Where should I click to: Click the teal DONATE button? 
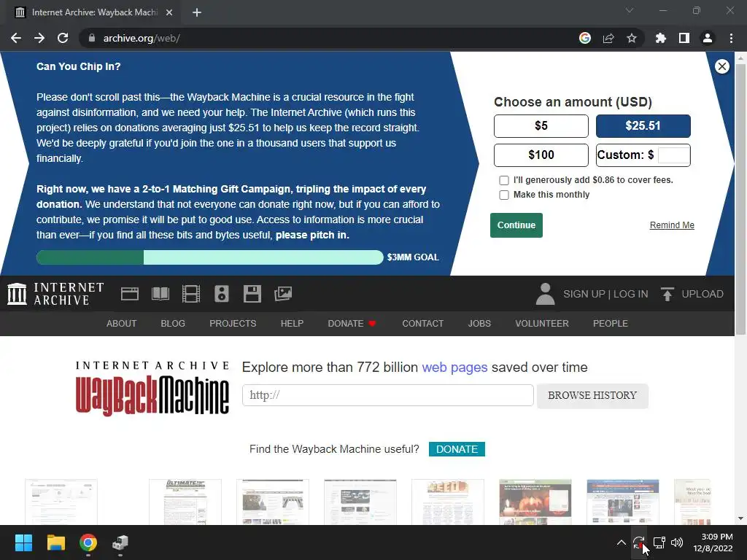(457, 449)
